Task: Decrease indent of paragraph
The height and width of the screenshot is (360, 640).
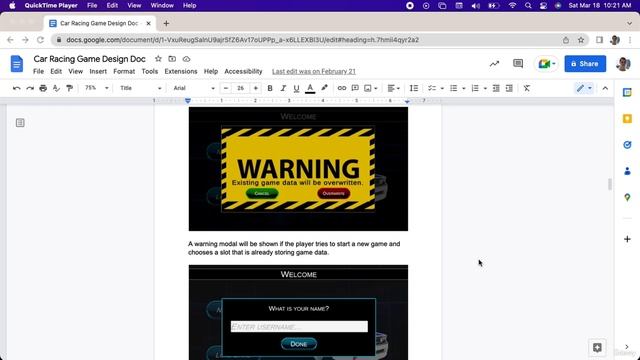Action: pyautogui.click(x=496, y=88)
